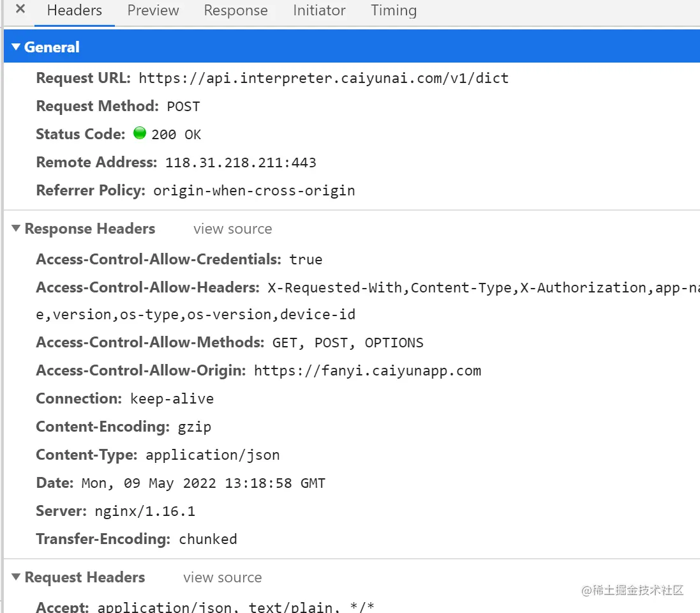
Task: Select the Initiator tab
Action: point(319,11)
